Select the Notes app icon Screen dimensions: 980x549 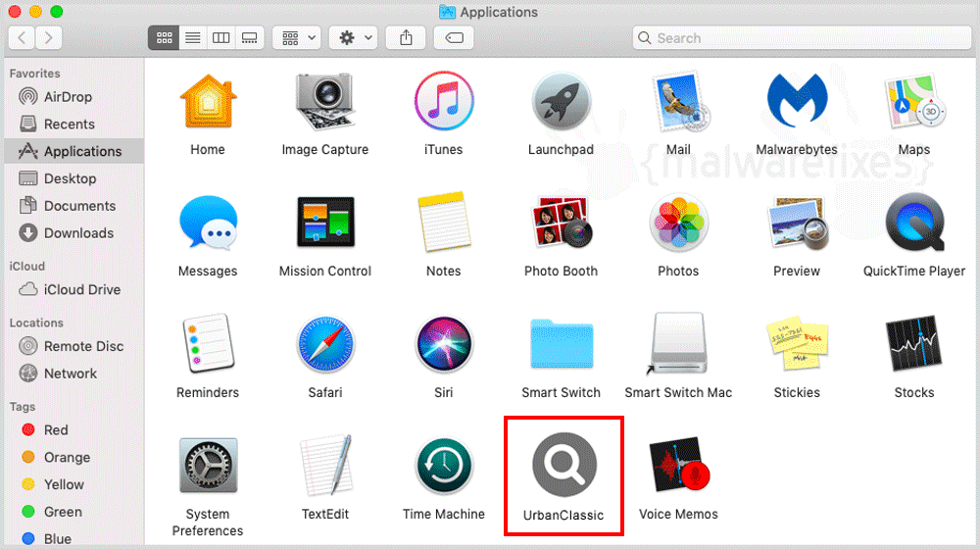point(444,223)
